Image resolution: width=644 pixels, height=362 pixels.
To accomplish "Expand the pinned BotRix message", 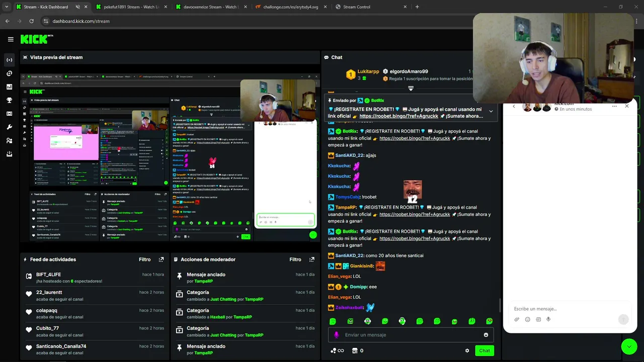I will click(491, 111).
